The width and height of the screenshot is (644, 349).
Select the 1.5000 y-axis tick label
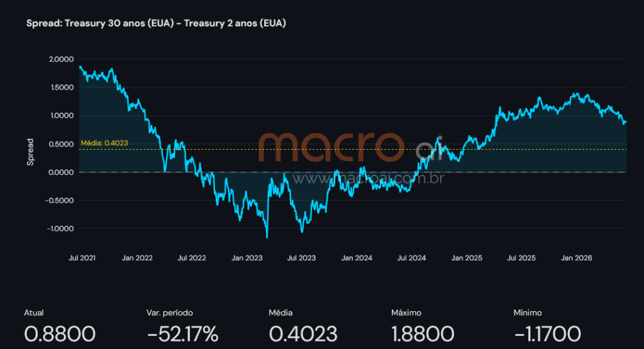(62, 87)
